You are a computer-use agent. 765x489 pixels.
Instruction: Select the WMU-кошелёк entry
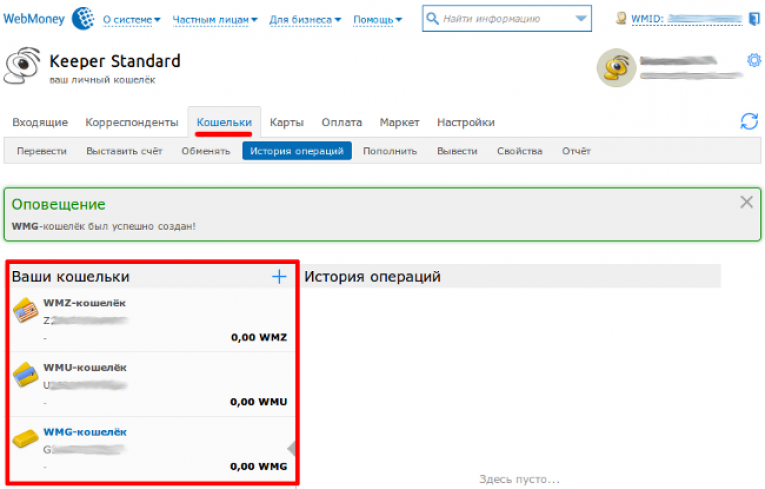pyautogui.click(x=85, y=367)
